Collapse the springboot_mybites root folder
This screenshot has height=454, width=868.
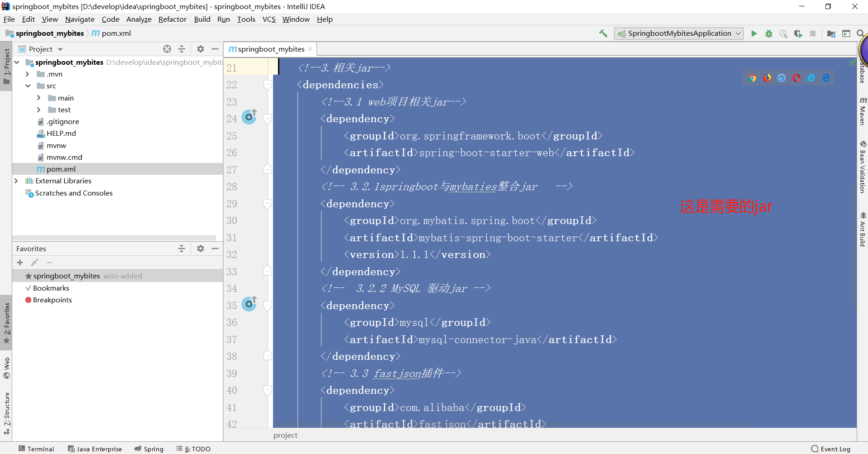coord(17,62)
